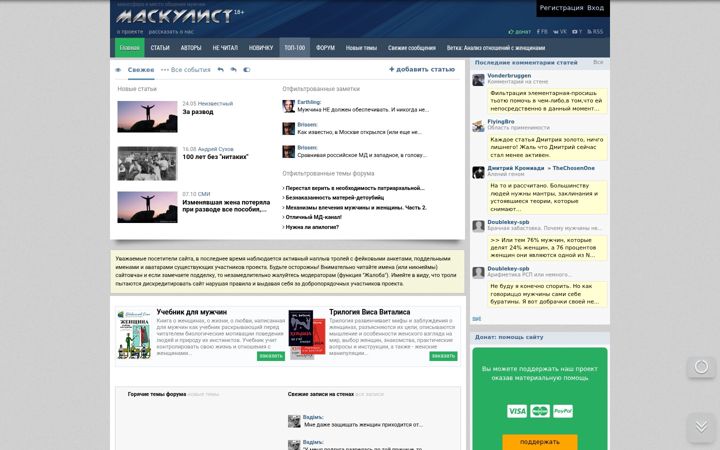The image size is (720, 450).
Task: Open the Учебник для мужчин title
Action: [x=191, y=312]
